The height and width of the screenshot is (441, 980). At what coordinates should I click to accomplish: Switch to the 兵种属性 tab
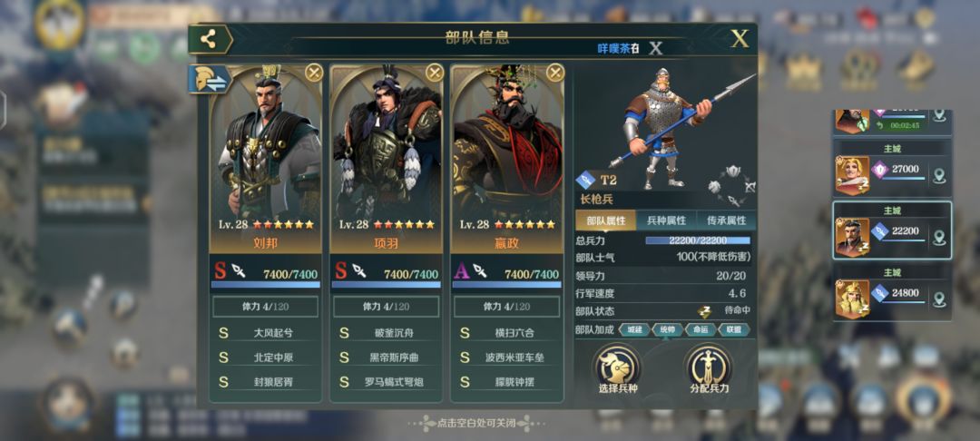[666, 220]
